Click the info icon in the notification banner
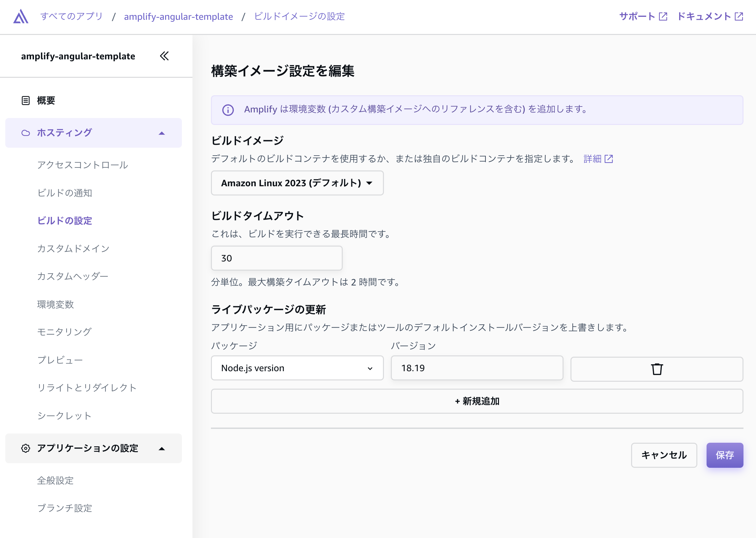This screenshot has width=756, height=538. 228,110
